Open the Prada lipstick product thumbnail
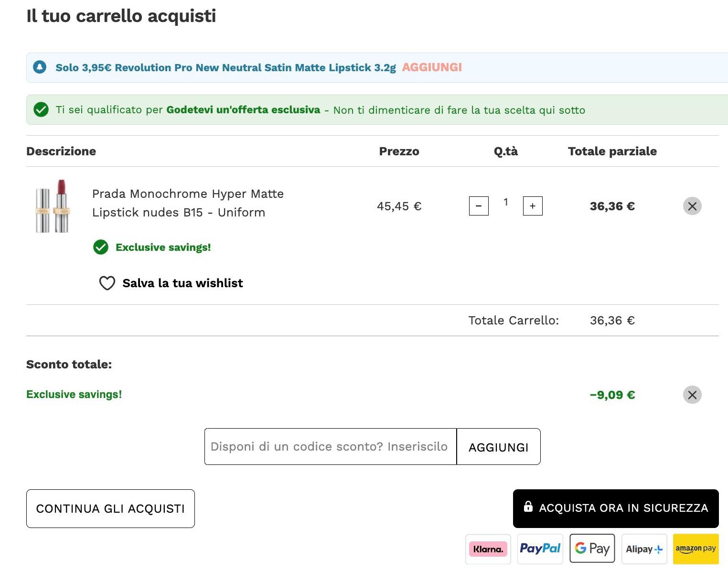Image resolution: width=728 pixels, height=582 pixels. pyautogui.click(x=54, y=206)
